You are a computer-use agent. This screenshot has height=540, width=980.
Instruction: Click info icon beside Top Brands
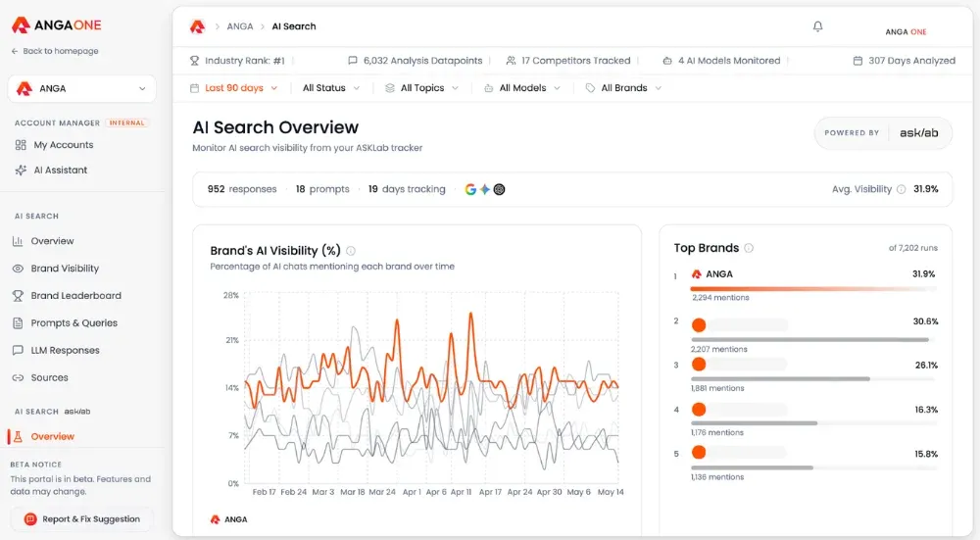point(749,248)
